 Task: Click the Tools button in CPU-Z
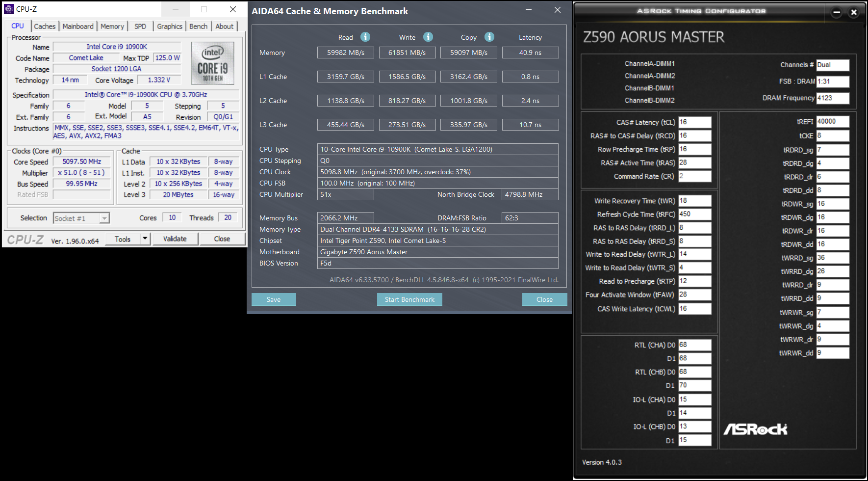(123, 239)
